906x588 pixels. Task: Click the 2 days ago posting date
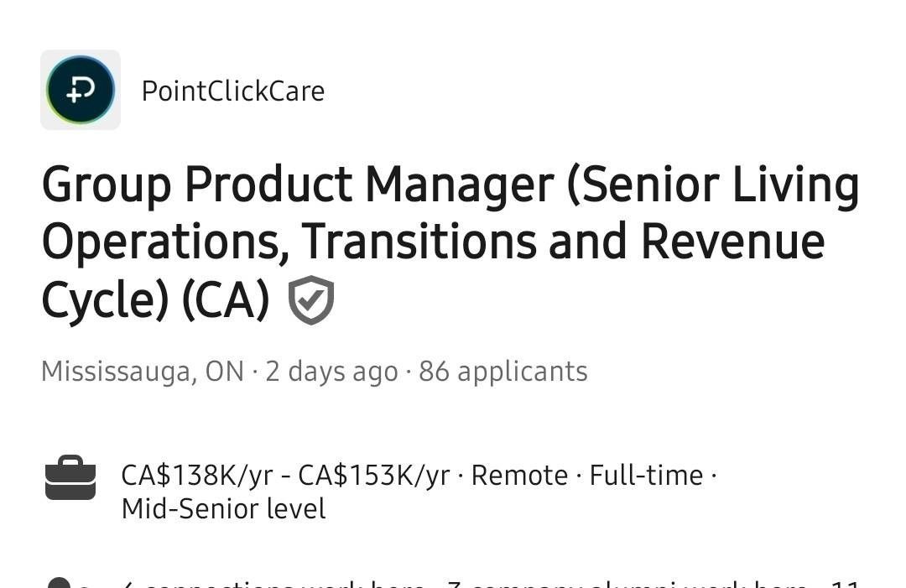(331, 372)
